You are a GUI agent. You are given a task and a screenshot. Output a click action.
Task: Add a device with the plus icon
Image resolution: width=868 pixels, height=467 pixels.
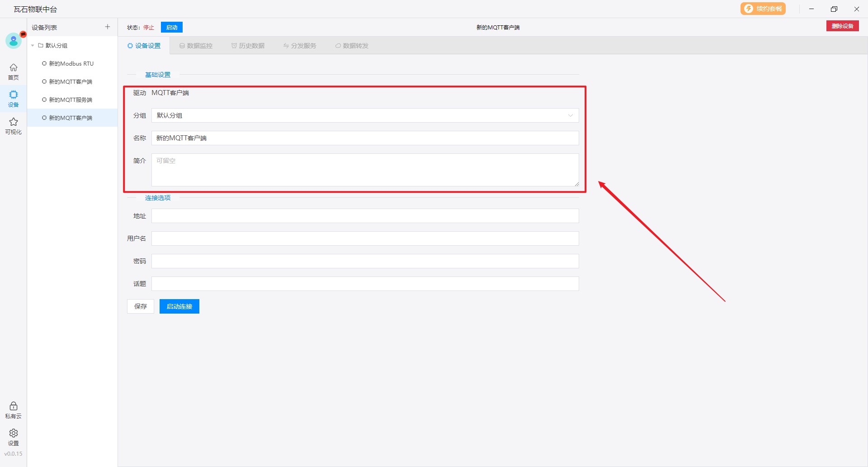[108, 27]
